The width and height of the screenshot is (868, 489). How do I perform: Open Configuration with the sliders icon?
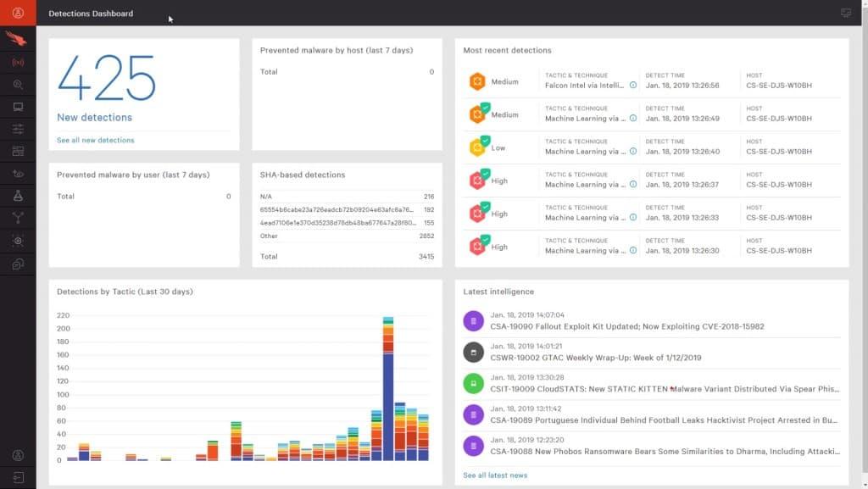(x=18, y=129)
